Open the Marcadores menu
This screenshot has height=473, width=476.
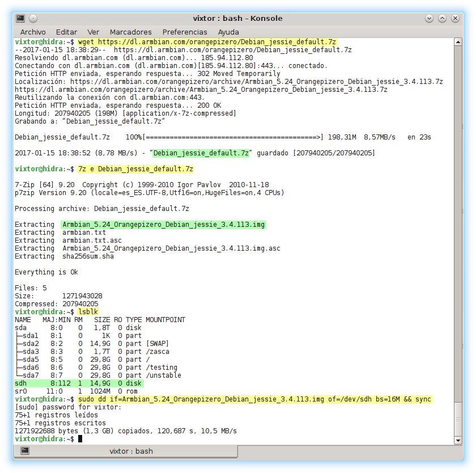[x=130, y=32]
